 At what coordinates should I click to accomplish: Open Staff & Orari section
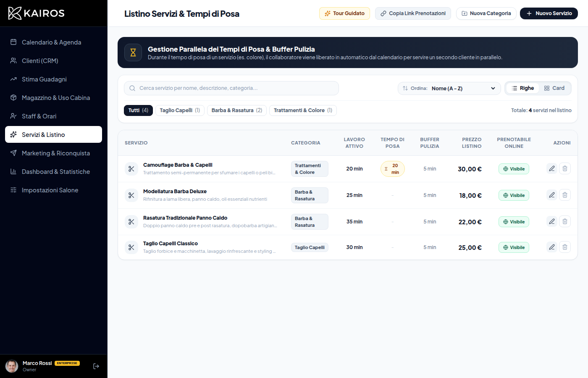(x=53, y=116)
